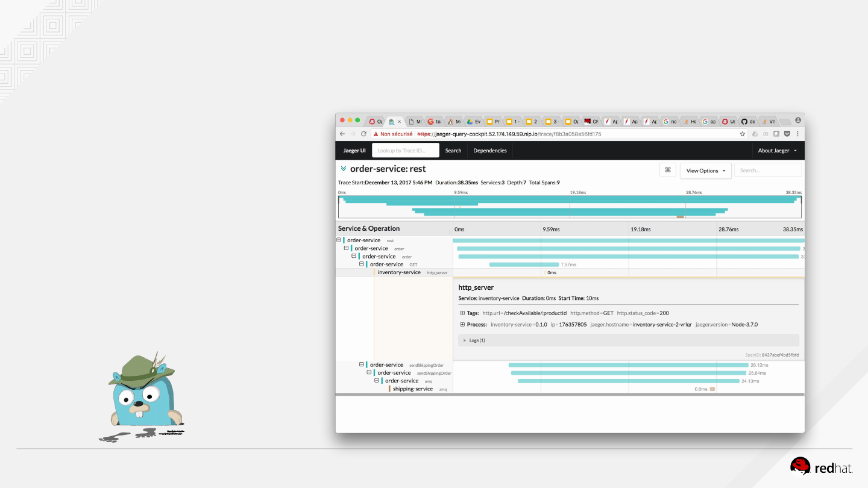Click the 'Service & Operation' column header
The image size is (868, 488).
pyautogui.click(x=369, y=228)
